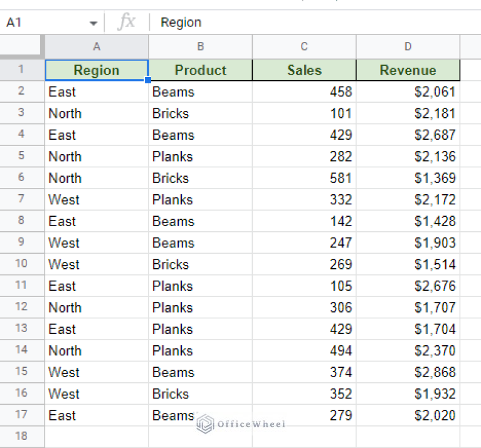Viewport: 481px width, 448px height.
Task: Select the row 18 header
Action: [x=22, y=436]
